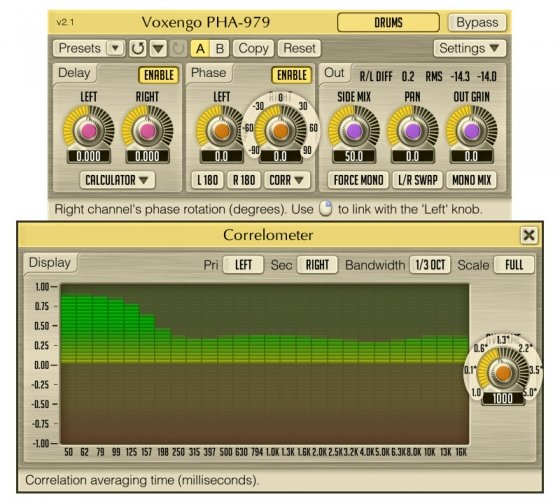Click averaging time value 1000

(503, 398)
